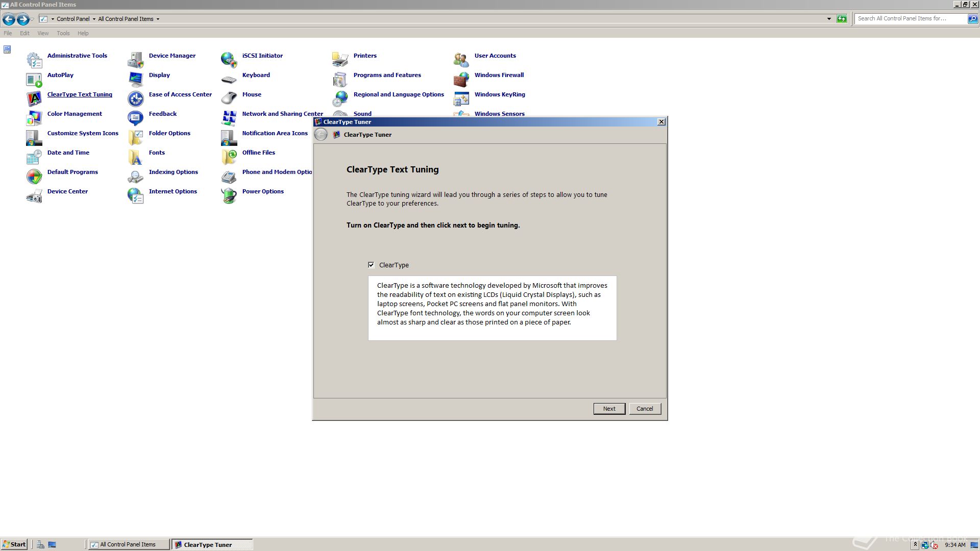Image resolution: width=980 pixels, height=551 pixels.
Task: Show hidden system tray icons arrow
Action: [915, 545]
